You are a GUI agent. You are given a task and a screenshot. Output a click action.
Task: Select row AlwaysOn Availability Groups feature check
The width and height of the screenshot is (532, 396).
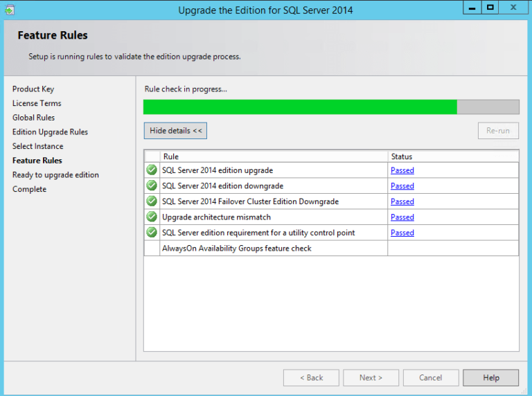point(331,248)
